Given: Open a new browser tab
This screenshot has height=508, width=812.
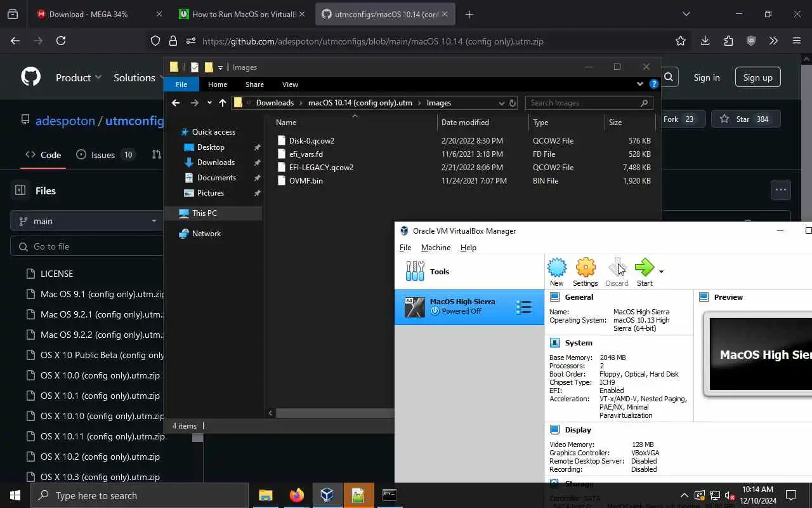Looking at the screenshot, I should 469,14.
